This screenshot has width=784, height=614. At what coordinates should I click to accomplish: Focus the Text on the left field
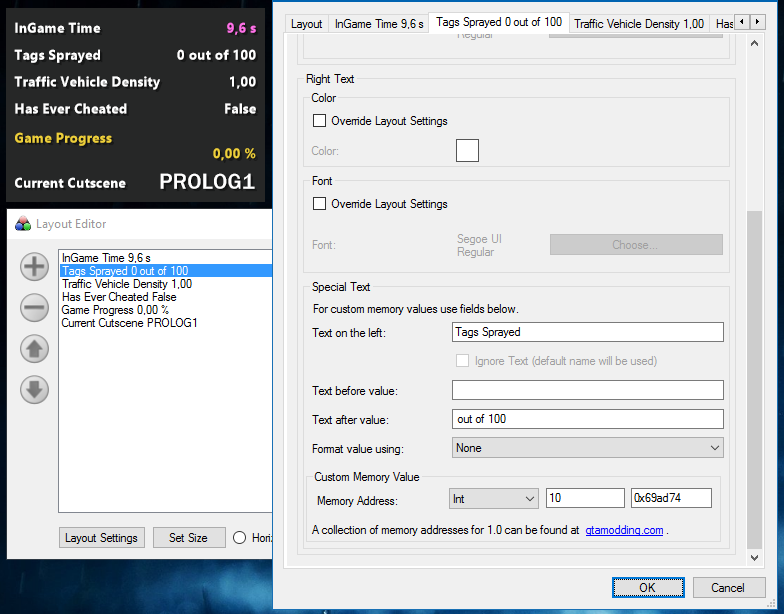point(588,332)
